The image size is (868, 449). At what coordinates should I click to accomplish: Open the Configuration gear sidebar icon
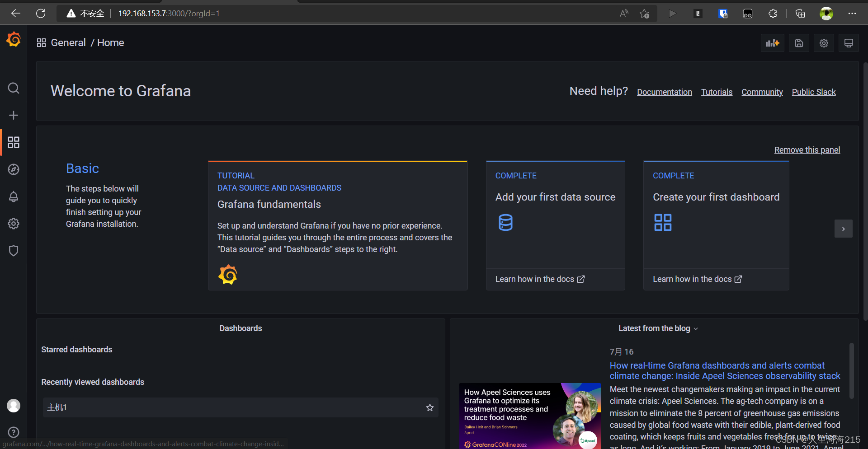coord(14,224)
